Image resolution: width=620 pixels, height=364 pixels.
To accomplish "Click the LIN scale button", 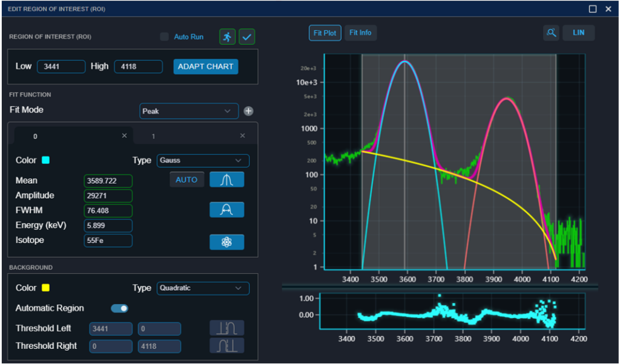I will click(579, 33).
